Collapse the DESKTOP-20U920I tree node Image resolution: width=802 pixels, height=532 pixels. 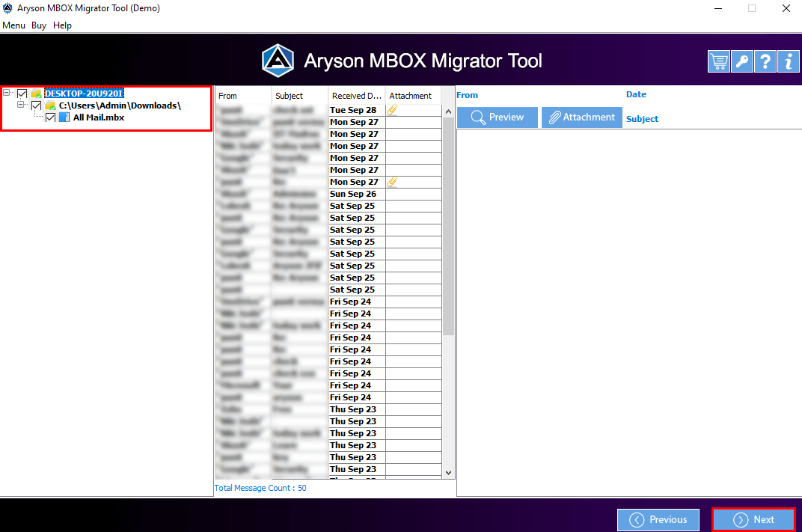[7, 93]
